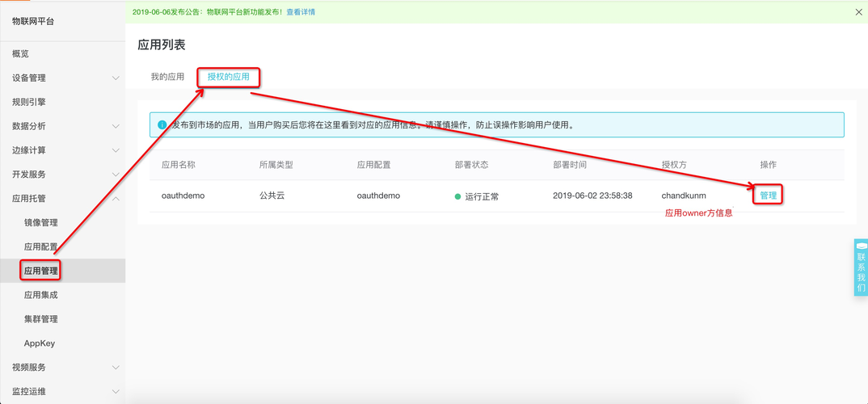Open 查看详情 announcement link
Viewport: 868px width, 404px height.
pos(301,11)
